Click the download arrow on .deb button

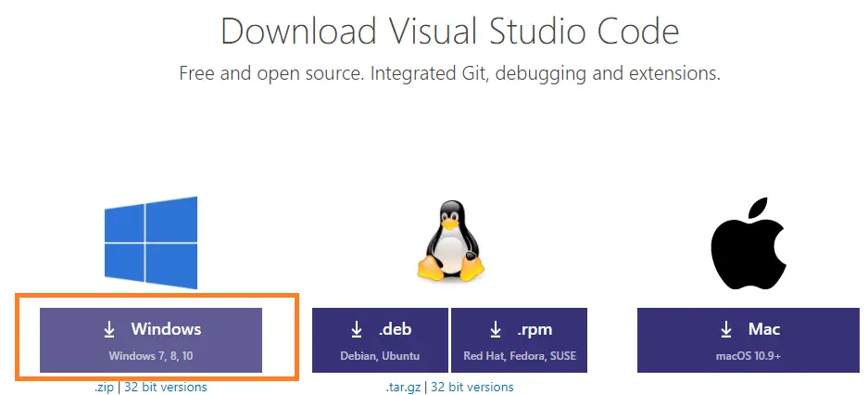coord(357,330)
